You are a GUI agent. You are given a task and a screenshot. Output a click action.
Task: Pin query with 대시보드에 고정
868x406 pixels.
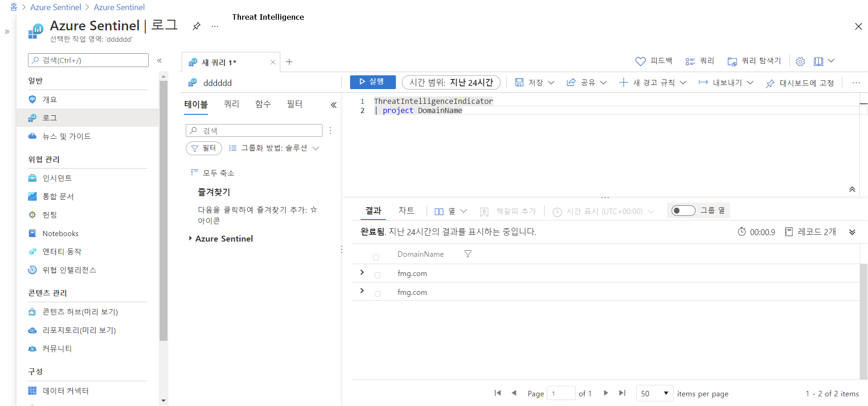point(800,83)
